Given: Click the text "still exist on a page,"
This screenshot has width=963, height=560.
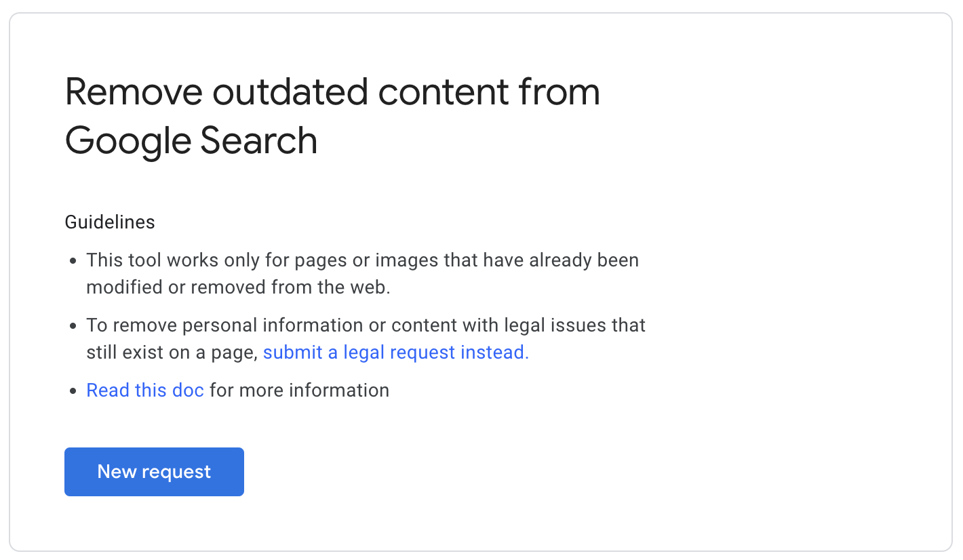Looking at the screenshot, I should [172, 353].
